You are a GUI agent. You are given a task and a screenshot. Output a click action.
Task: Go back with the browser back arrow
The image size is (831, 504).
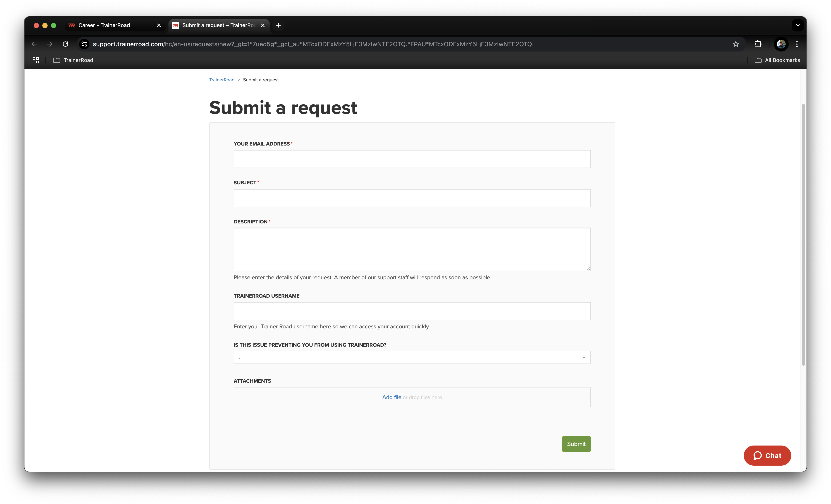coord(34,44)
